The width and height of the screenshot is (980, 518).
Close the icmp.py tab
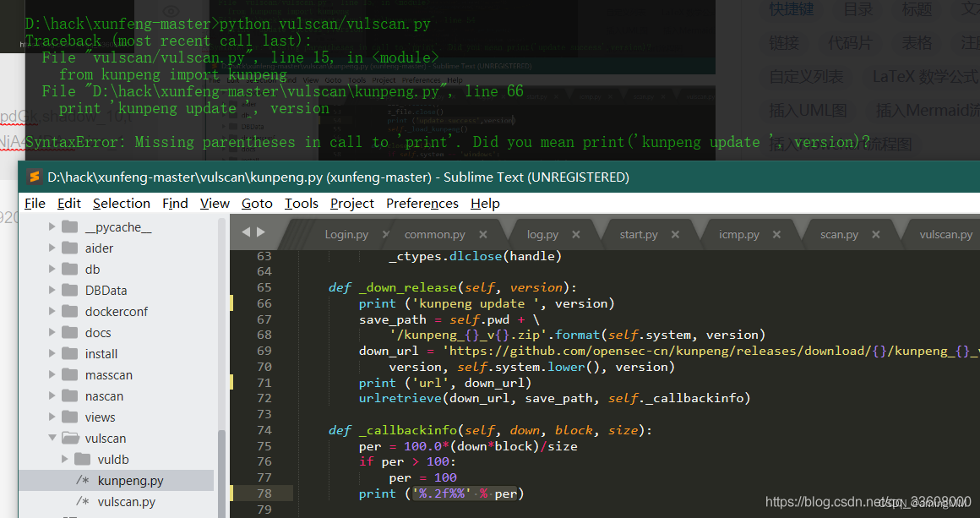coord(776,234)
